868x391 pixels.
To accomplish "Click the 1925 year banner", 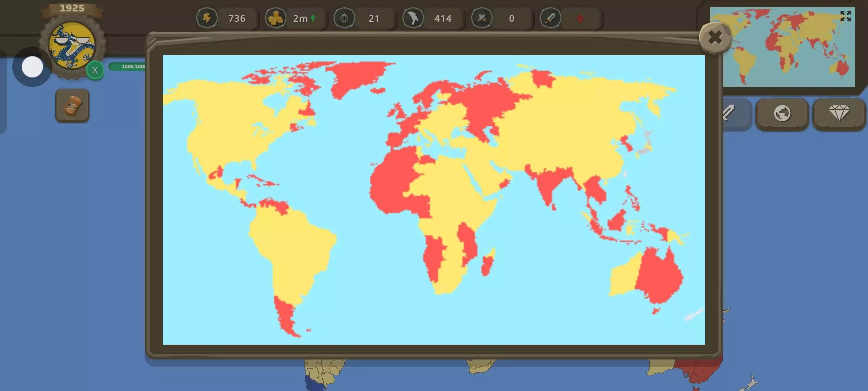I will (x=72, y=9).
